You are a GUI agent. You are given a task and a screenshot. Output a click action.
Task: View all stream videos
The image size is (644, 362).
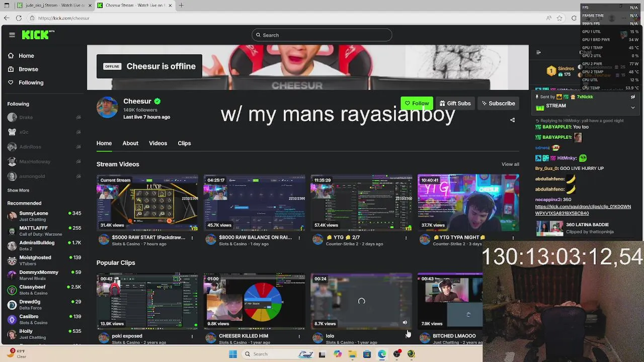510,164
